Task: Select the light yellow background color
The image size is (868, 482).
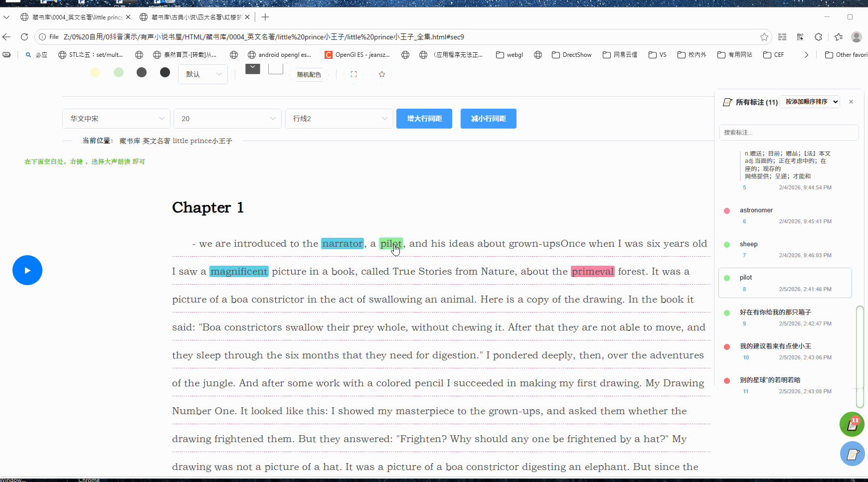Action: click(x=95, y=72)
